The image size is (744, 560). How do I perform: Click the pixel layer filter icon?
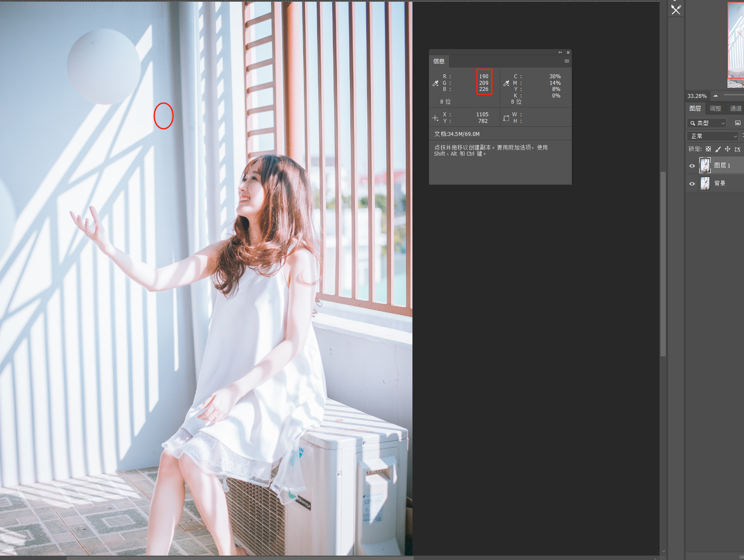click(x=737, y=123)
